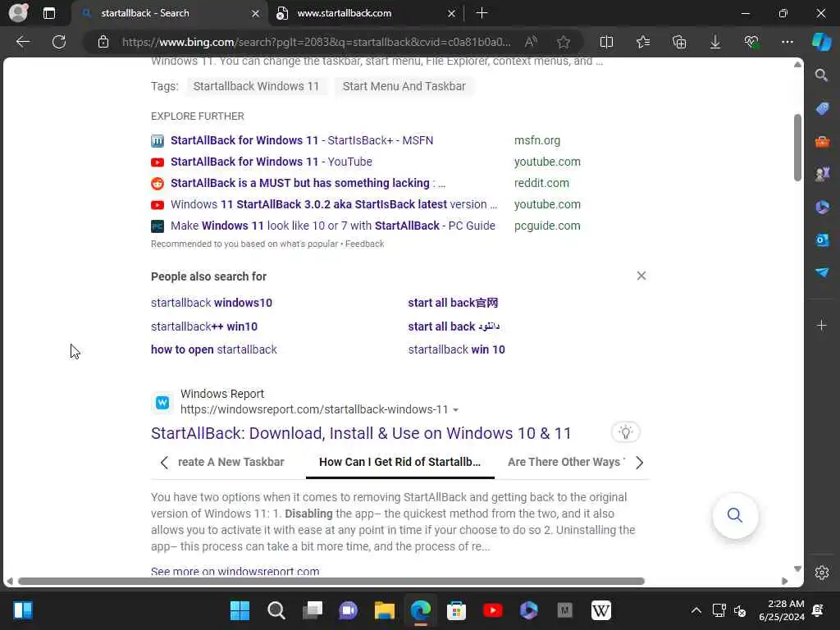Open Settings and more ellipsis menu
The width and height of the screenshot is (840, 630).
pyautogui.click(x=787, y=42)
